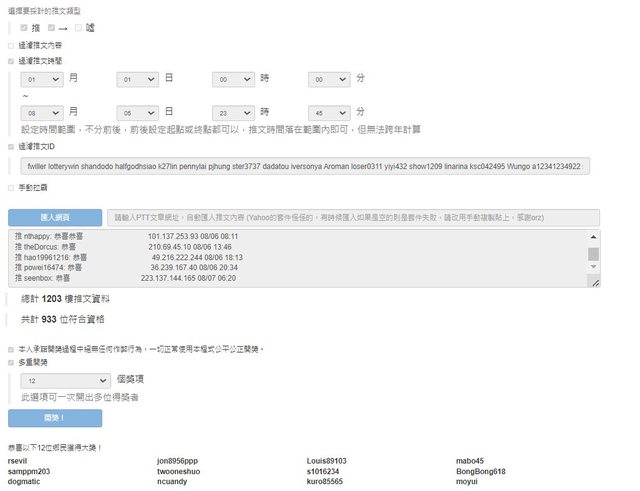Image resolution: width=640 pixels, height=491 pixels.
Task: Toggle the 推 comment type checkbox
Action: 24,27
